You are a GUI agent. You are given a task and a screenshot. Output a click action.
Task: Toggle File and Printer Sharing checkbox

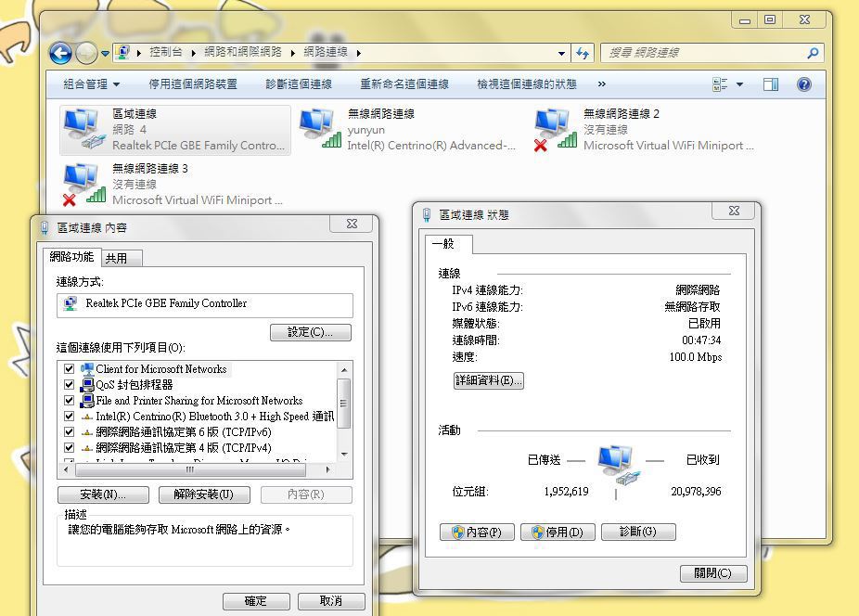pos(69,401)
